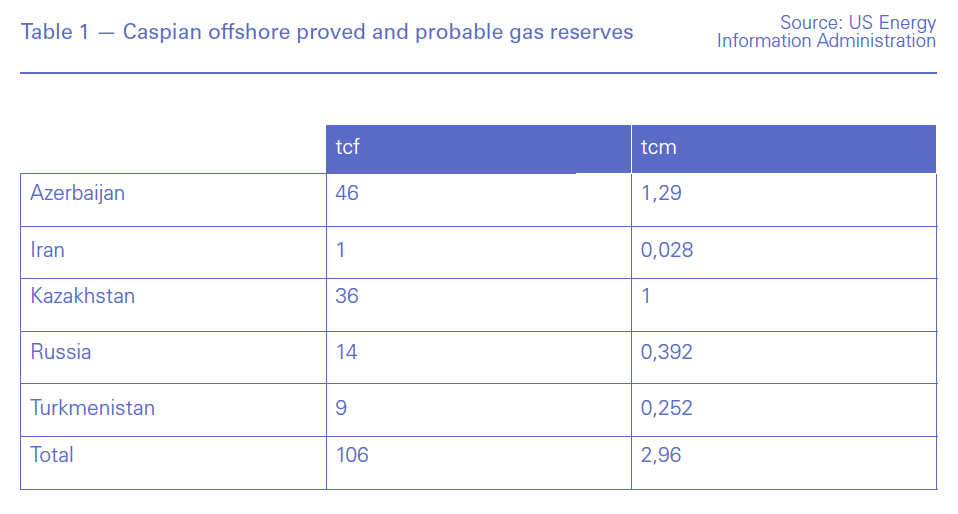Select the tcm column header
This screenshot has height=514, width=958.
(x=659, y=148)
